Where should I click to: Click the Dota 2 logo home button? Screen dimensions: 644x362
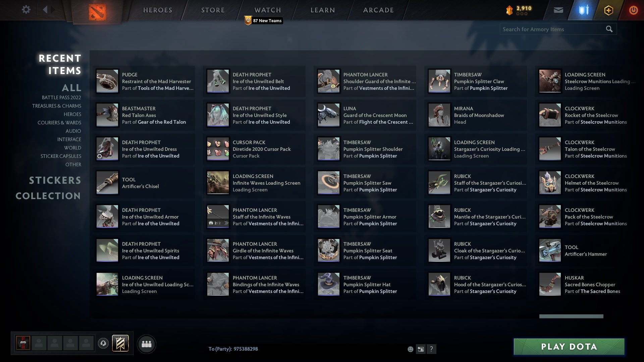coord(97,12)
